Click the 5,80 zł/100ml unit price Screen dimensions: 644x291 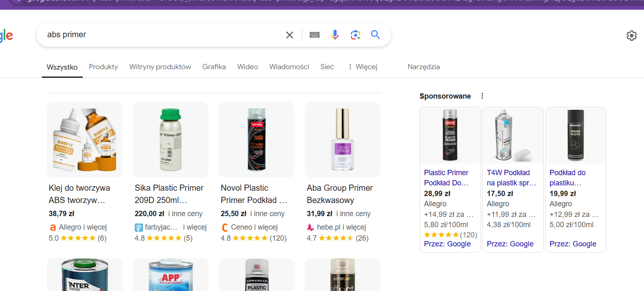click(x=446, y=225)
